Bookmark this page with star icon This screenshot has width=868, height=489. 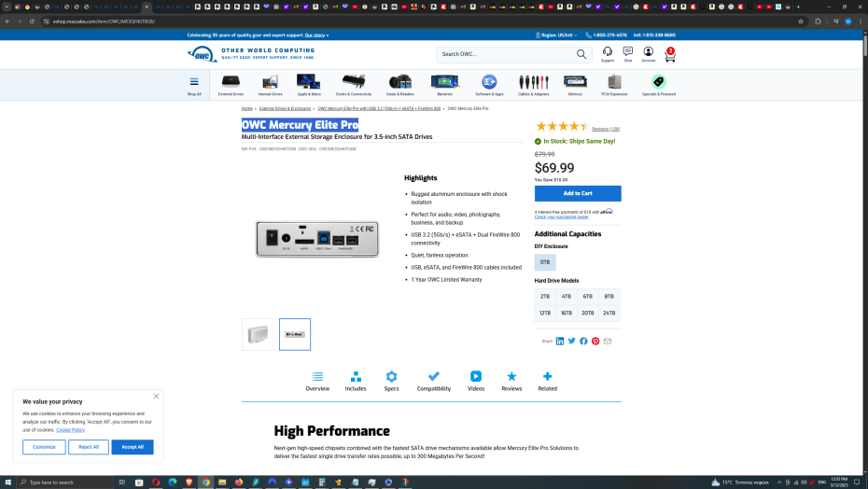(801, 21)
